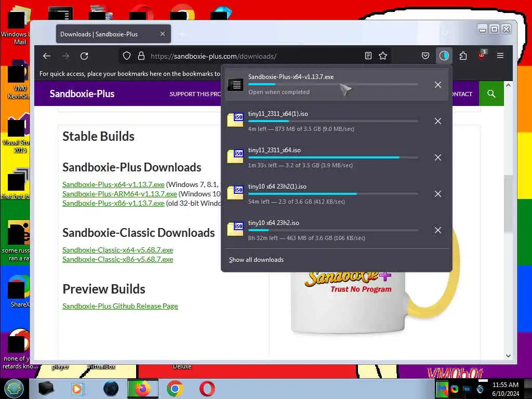Open the Windows Live Mail desktop shortcut

click(x=15, y=25)
